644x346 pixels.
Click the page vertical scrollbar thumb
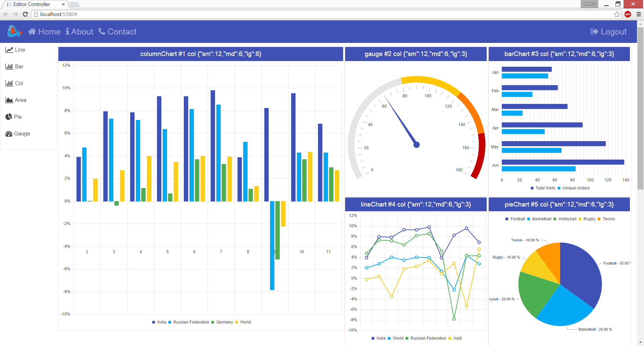[x=640, y=108]
